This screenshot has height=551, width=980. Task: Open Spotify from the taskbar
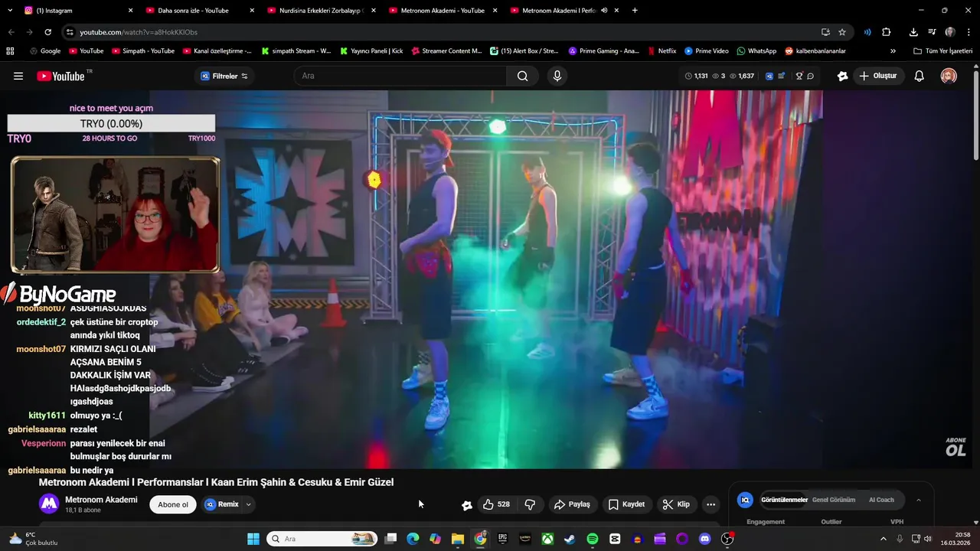point(593,539)
